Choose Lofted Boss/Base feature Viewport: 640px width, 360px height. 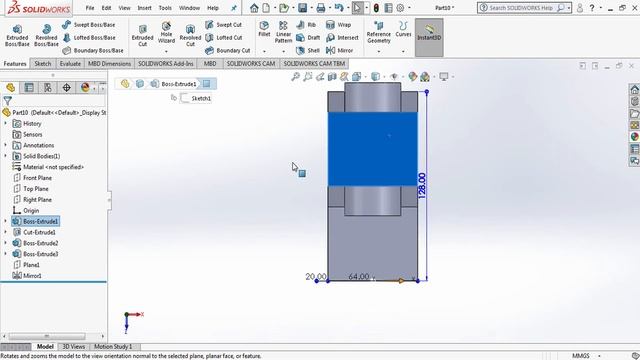click(89, 38)
